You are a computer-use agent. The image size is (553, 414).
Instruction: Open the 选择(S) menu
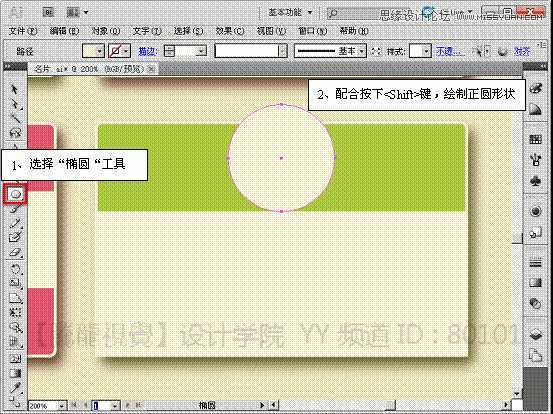(x=188, y=31)
